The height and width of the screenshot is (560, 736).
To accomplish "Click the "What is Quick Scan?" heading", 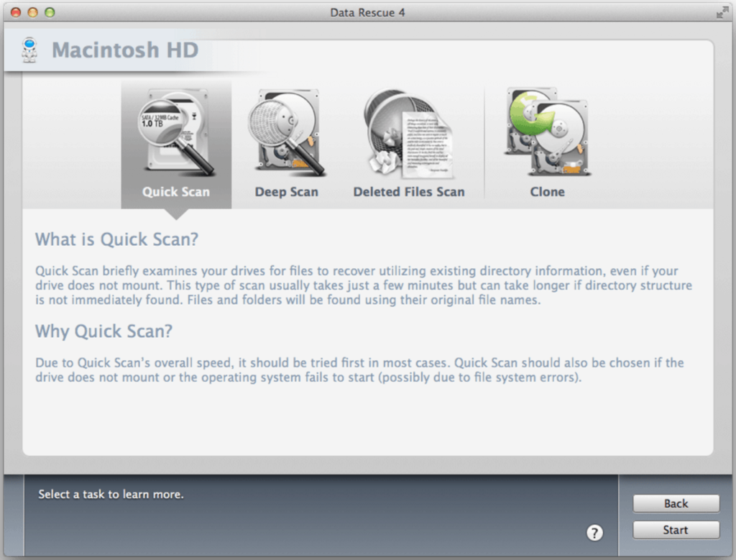I will tap(117, 239).
